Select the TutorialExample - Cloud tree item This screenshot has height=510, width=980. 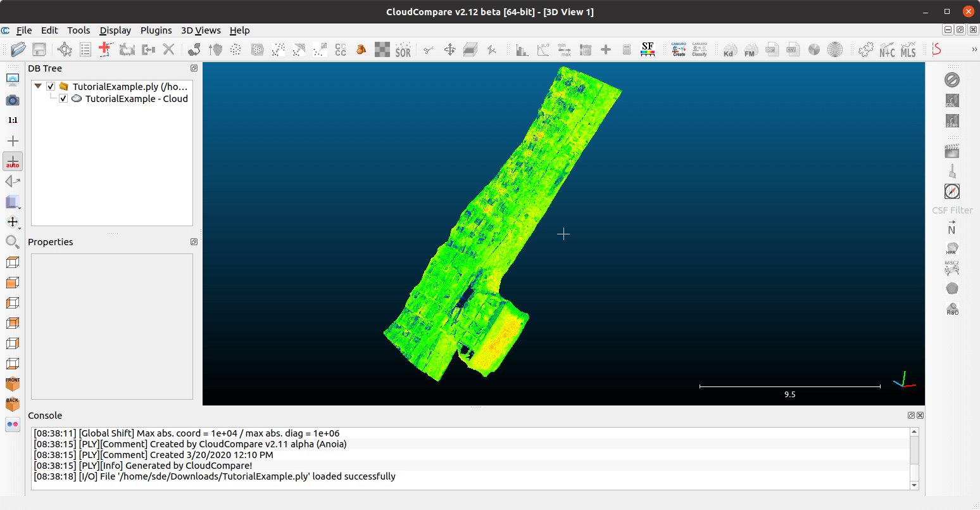click(137, 99)
